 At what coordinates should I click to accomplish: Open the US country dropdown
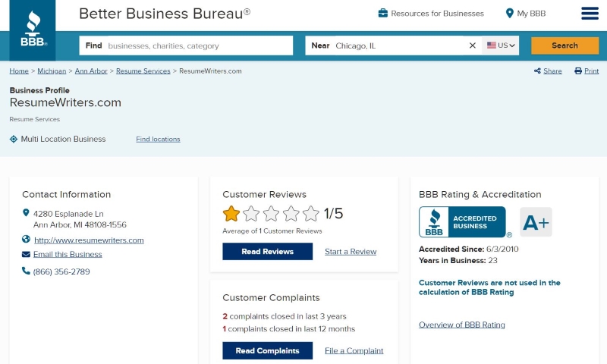[x=501, y=45]
